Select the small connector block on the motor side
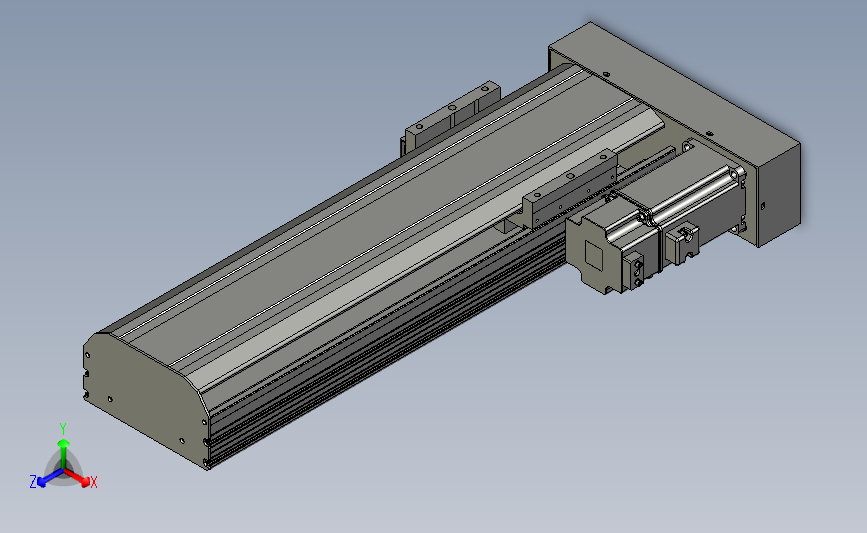 click(682, 242)
